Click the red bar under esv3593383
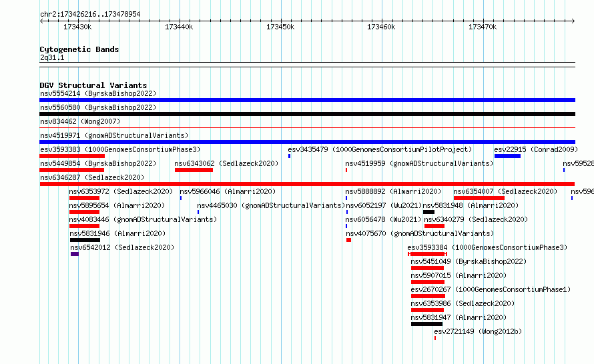This screenshot has width=594, height=364. (72, 156)
